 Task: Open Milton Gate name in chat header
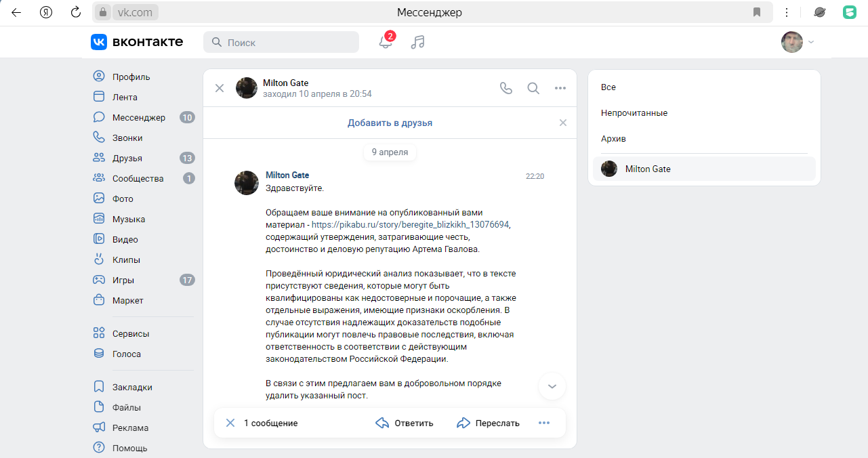pyautogui.click(x=285, y=83)
